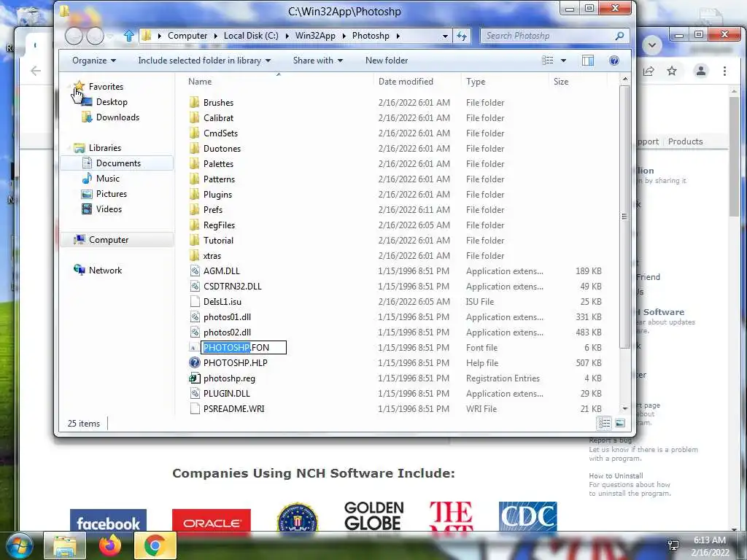Screen dimensions: 747x560
Task: Open the Share with dropdown
Action: 318,61
